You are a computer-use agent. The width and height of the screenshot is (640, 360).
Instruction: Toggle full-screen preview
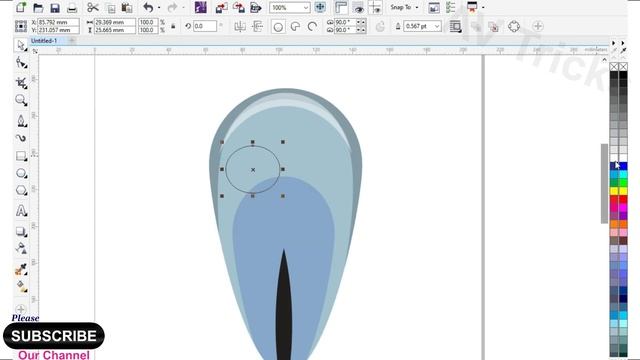[320, 7]
